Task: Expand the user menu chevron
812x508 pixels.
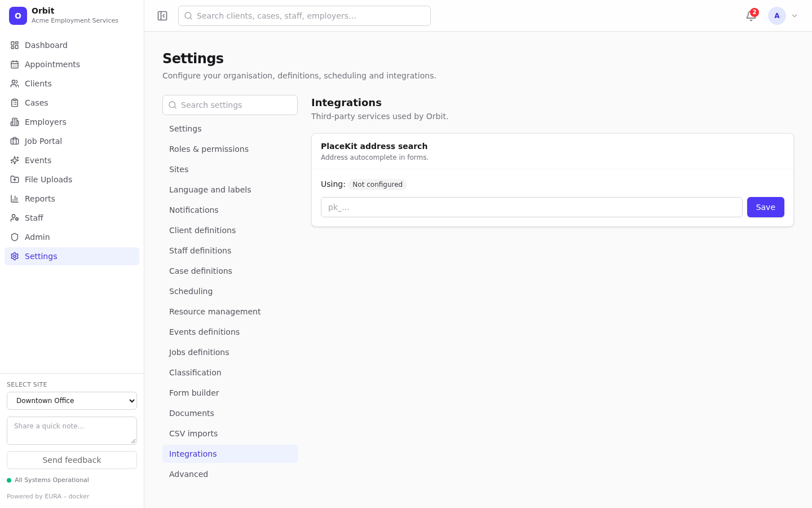Action: pos(795,16)
